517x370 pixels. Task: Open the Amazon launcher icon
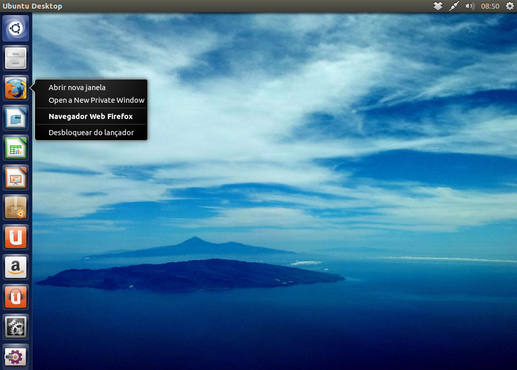click(16, 267)
